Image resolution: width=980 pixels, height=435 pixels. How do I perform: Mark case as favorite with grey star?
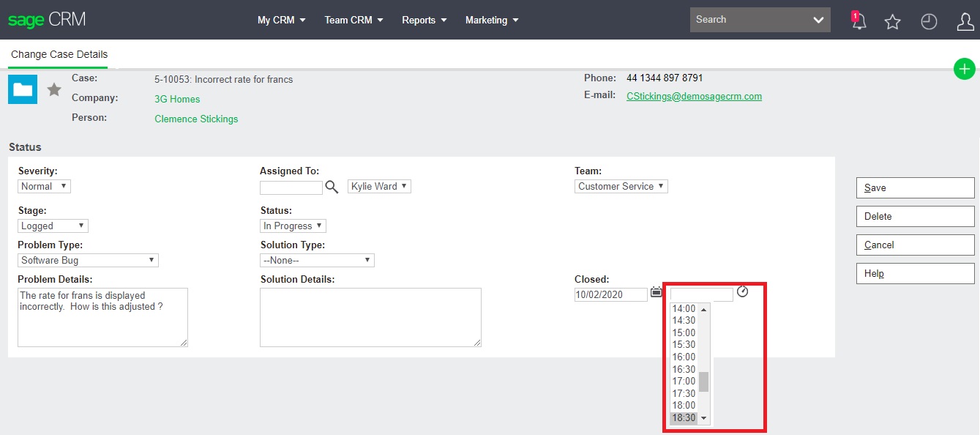coord(54,89)
